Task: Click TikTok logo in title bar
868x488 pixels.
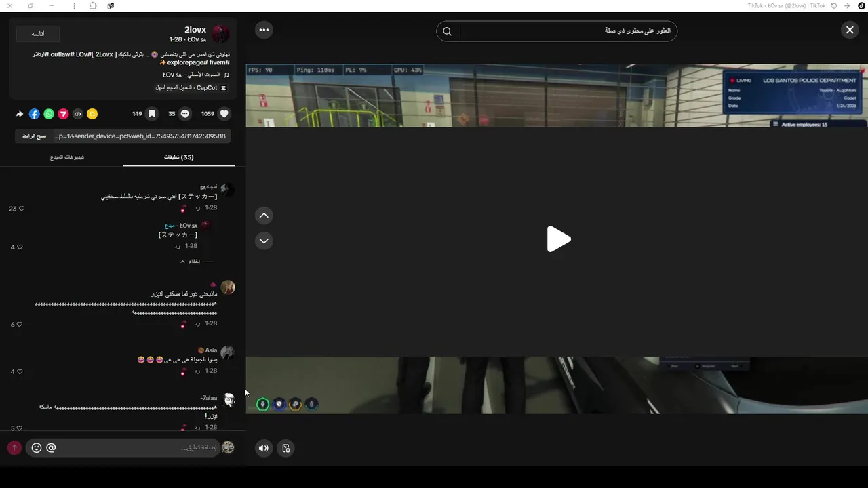Action: [x=862, y=5]
